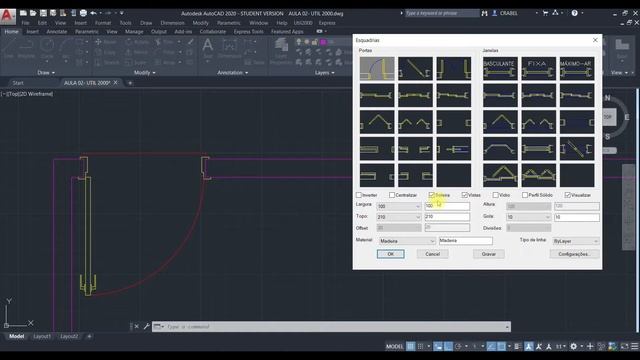Switch to the Start drawing tab
This screenshot has height=360, width=640.
tap(18, 83)
